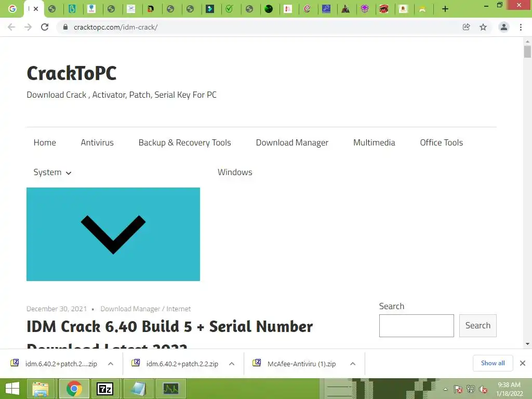
Task: Open Chrome three-dot menu
Action: tap(521, 27)
